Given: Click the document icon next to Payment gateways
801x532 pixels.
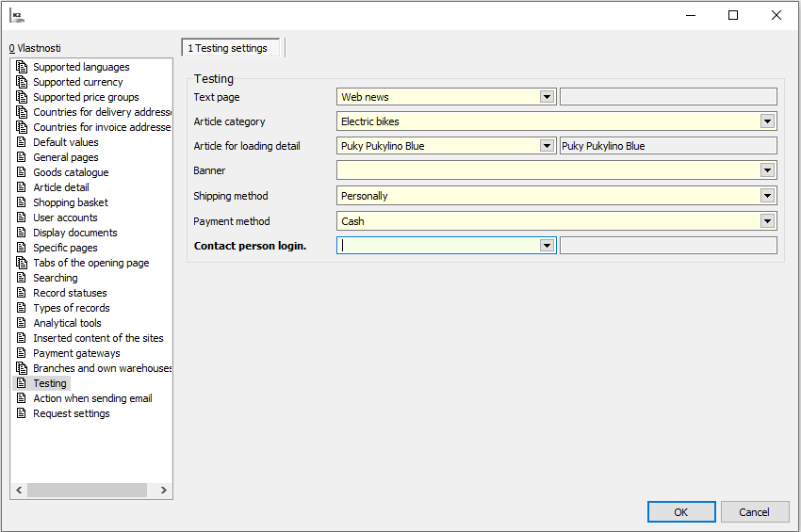Looking at the screenshot, I should 22,353.
